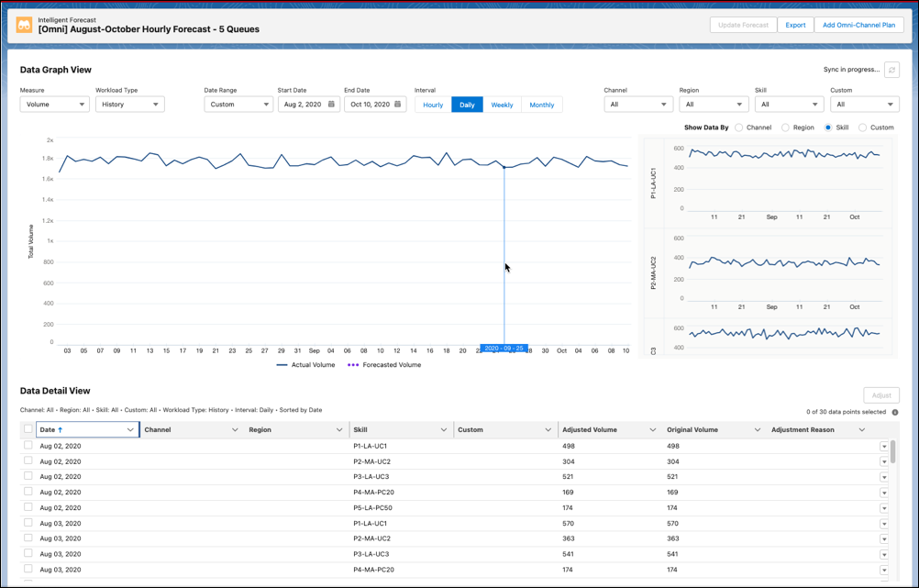Screen dimensions: 919x588
Task: Select Show Data By Region radio
Action: tap(785, 128)
